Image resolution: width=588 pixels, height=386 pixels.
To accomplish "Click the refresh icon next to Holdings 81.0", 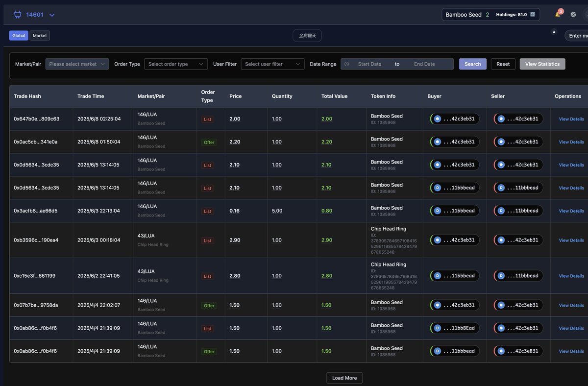I will point(532,15).
